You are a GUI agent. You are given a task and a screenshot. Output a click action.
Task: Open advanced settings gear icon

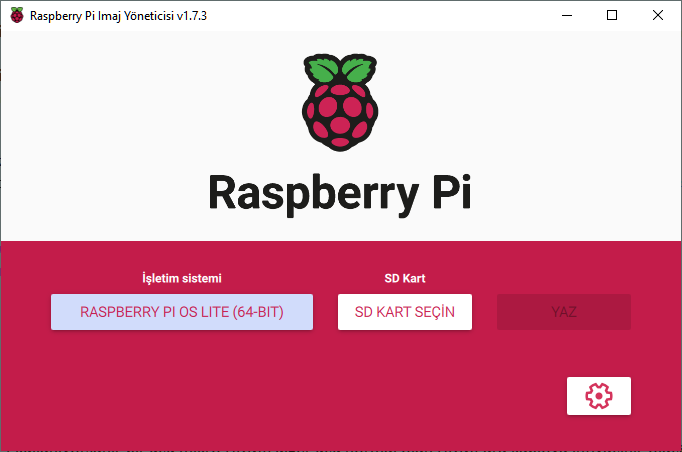pyautogui.click(x=598, y=396)
